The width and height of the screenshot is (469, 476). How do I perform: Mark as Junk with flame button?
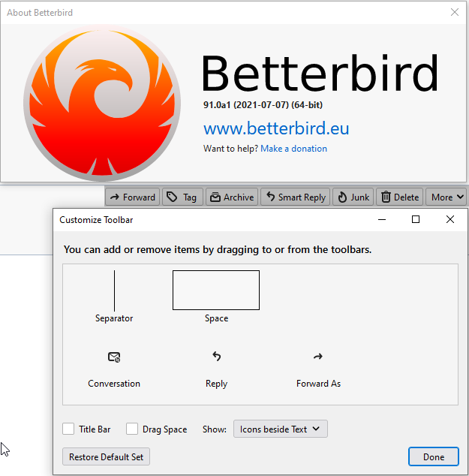[353, 197]
